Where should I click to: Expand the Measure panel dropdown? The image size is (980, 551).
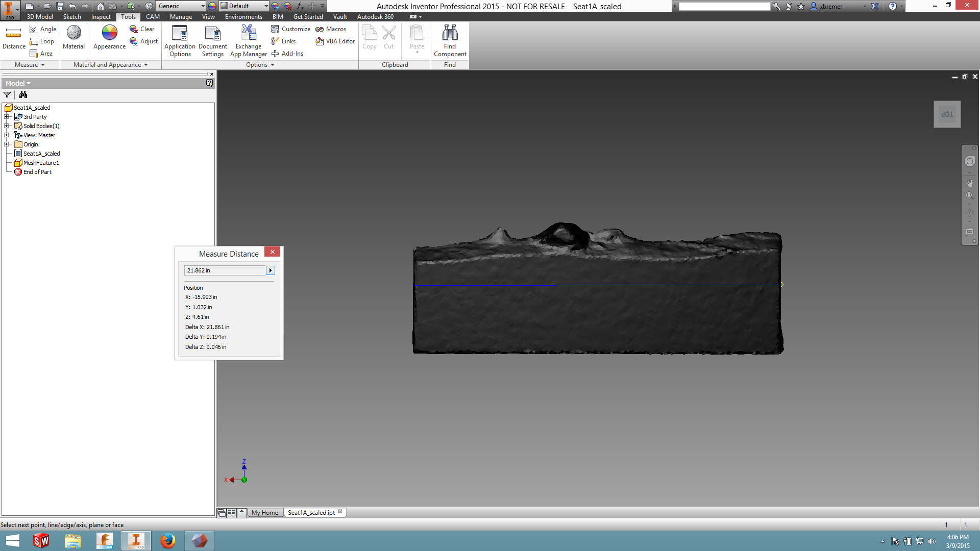click(x=30, y=65)
